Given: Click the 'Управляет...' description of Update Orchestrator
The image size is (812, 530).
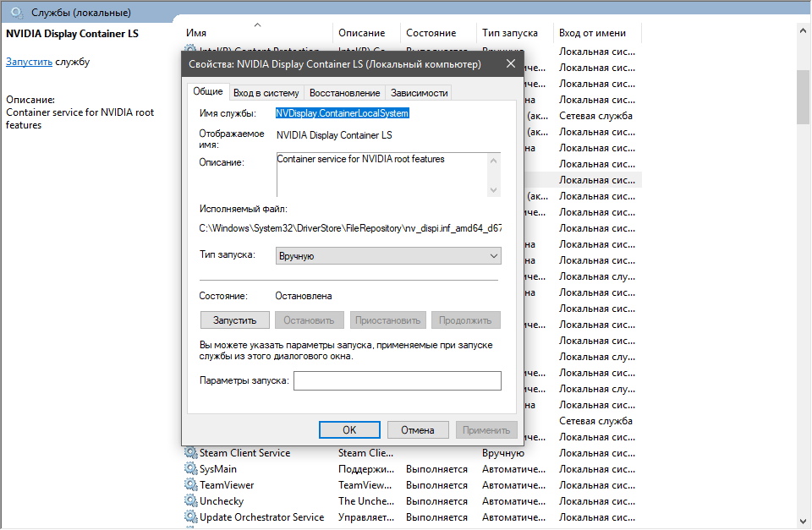Looking at the screenshot, I should [365, 517].
